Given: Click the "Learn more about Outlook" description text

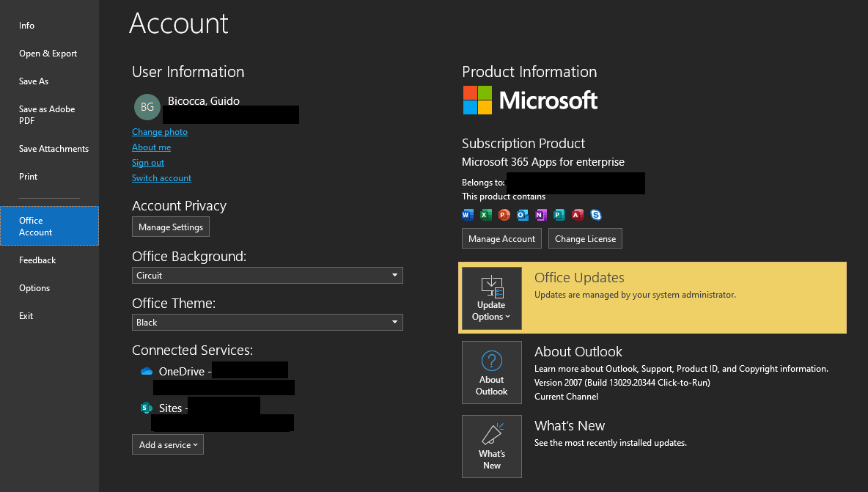Looking at the screenshot, I should [x=681, y=369].
